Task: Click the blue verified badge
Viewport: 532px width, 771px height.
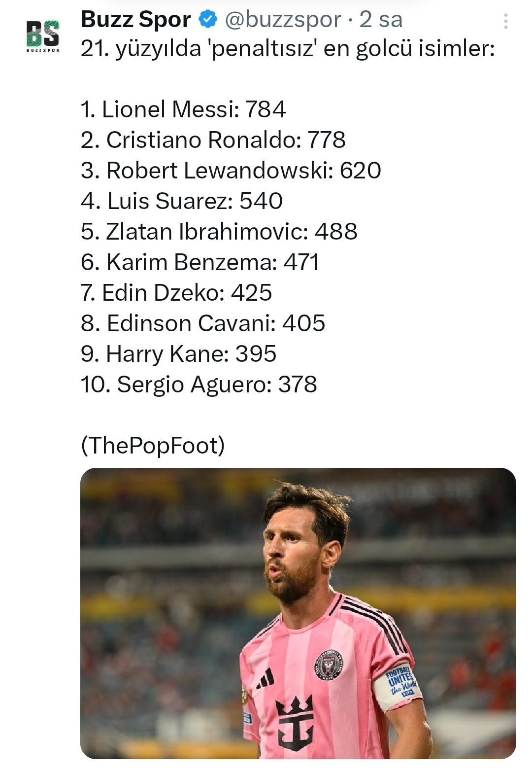Action: pyautogui.click(x=208, y=20)
